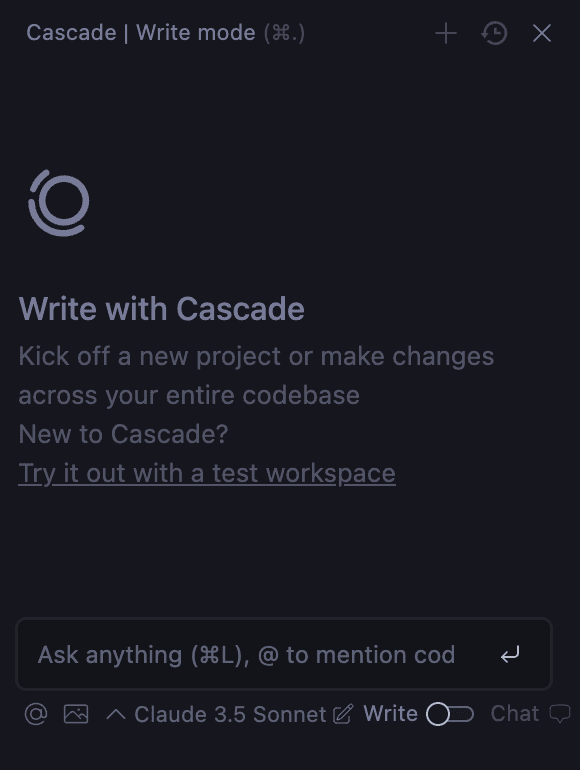Click the New to Cascade? text
The image size is (580, 770).
click(123, 434)
